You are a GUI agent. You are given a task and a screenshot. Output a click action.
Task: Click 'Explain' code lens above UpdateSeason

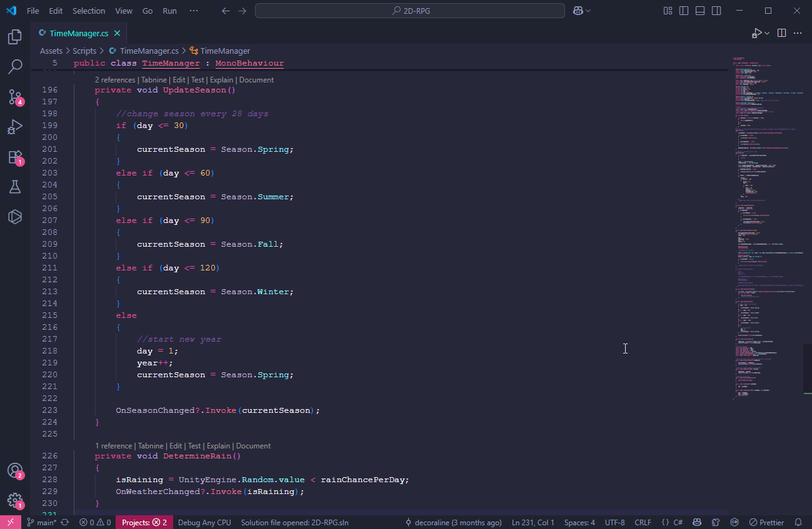pyautogui.click(x=221, y=80)
